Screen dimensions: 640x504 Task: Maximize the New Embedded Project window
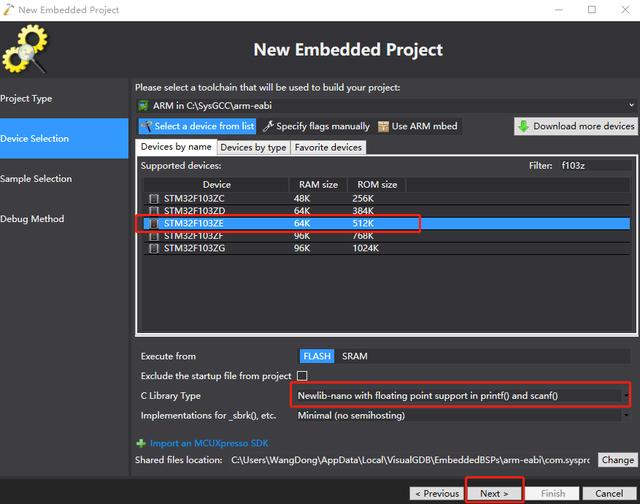[592, 10]
